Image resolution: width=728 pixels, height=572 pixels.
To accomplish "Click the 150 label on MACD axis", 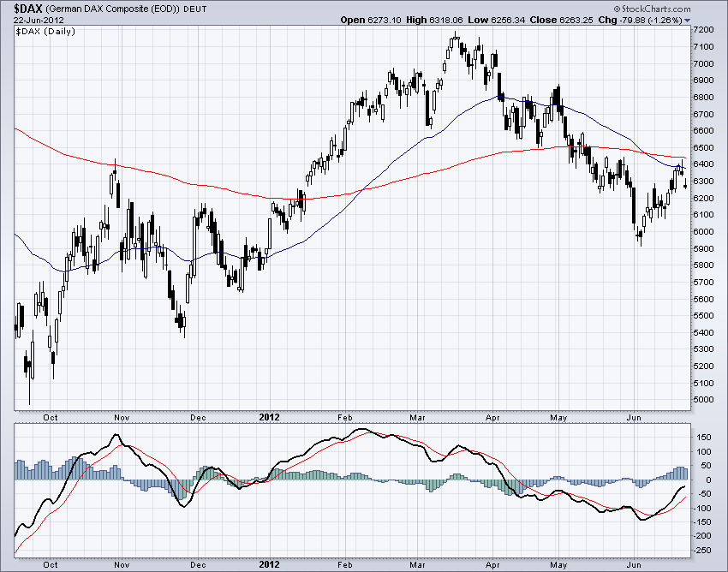I will click(x=704, y=438).
